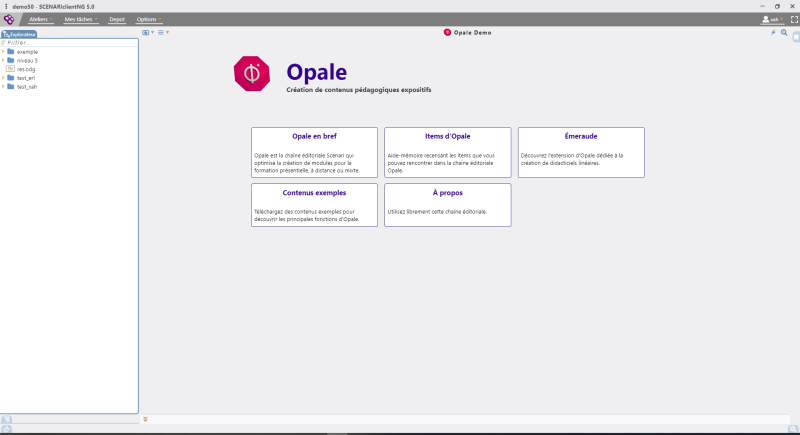
Task: Expand the niveau 5 folder arrow
Action: pyautogui.click(x=3, y=60)
